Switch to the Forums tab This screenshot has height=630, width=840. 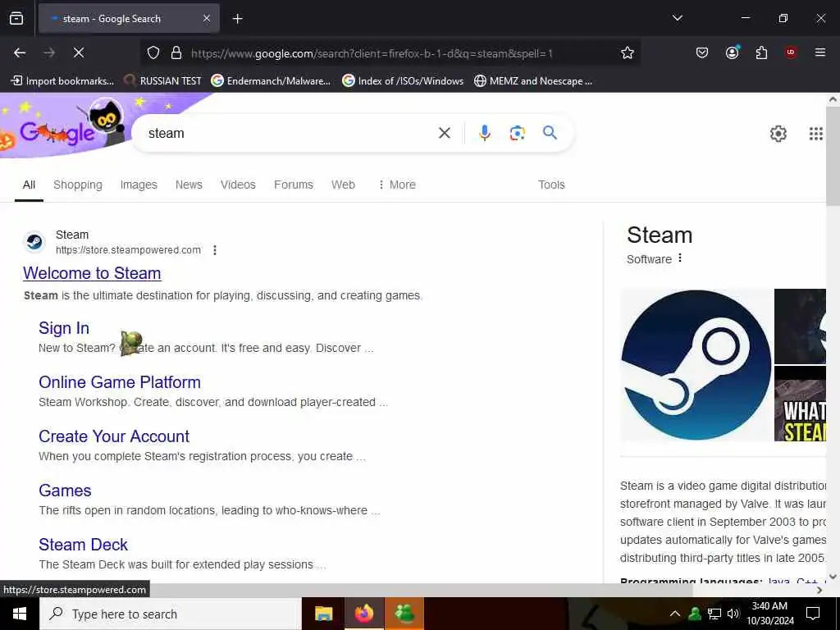294,185
